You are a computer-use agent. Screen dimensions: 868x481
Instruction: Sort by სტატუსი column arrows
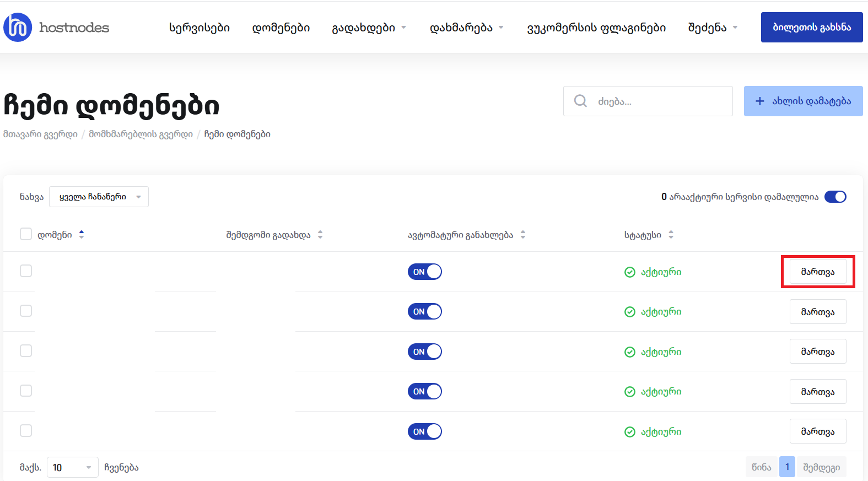click(671, 235)
